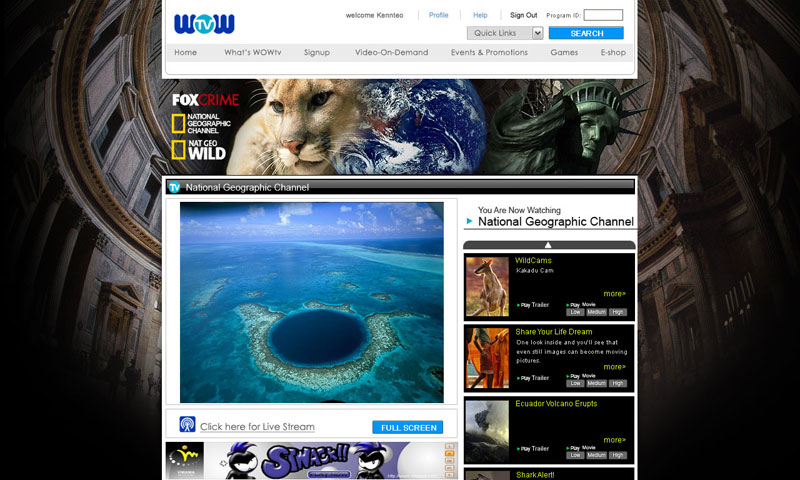Select High quality for Share Your Life Dream
The image size is (800, 480).
(617, 384)
